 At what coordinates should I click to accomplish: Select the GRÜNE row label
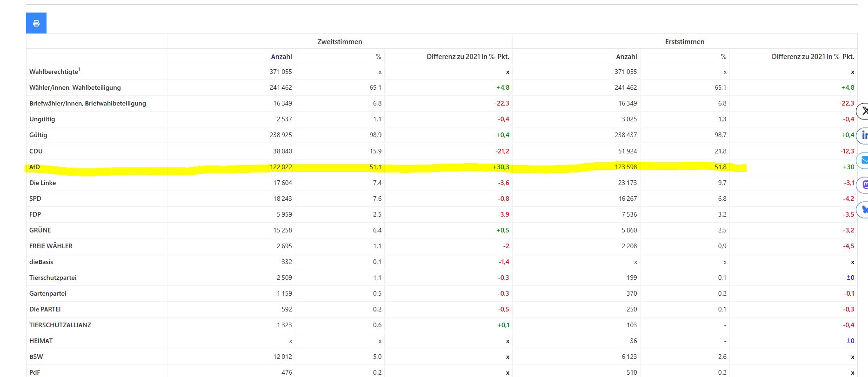point(40,230)
